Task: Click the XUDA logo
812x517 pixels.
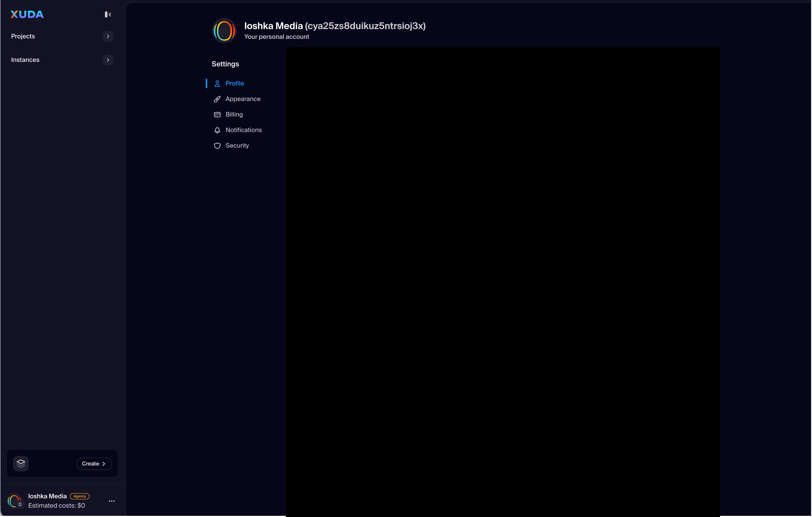Action: tap(27, 14)
